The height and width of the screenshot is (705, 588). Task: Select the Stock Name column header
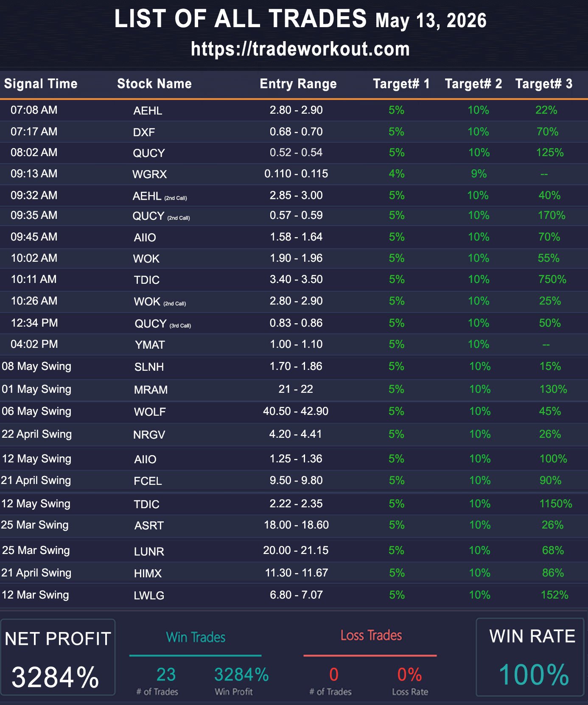(x=154, y=84)
